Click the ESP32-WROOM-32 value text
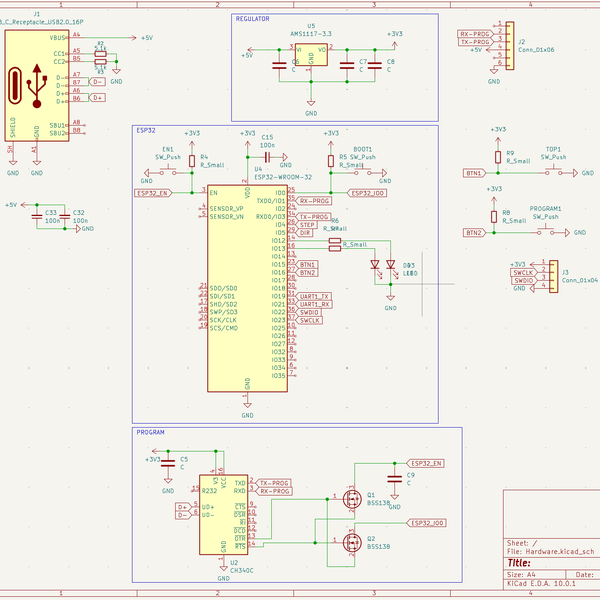Screen dimensions: 600x600 click(x=283, y=177)
